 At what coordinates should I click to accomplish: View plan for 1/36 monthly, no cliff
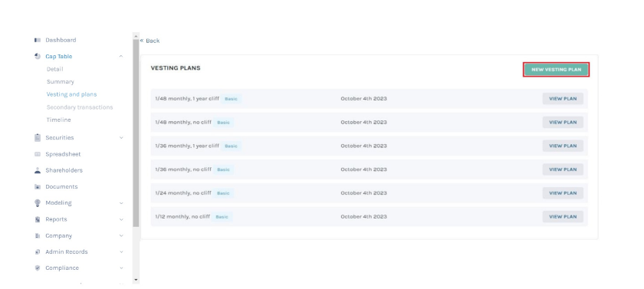[563, 169]
